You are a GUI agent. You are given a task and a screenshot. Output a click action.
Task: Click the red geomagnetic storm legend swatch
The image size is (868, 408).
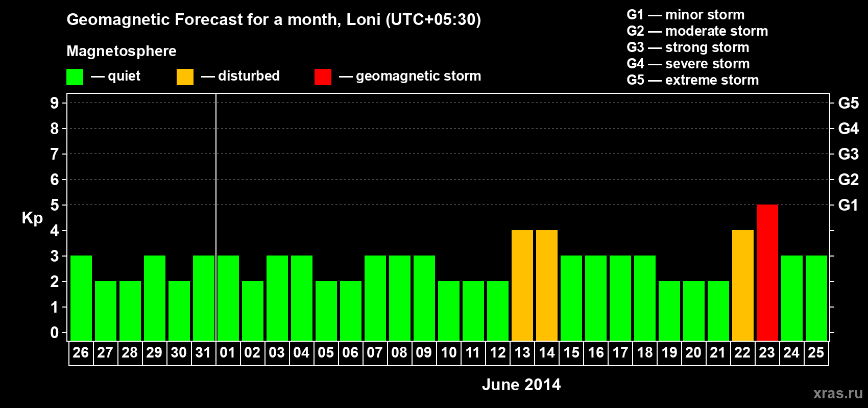pos(323,77)
